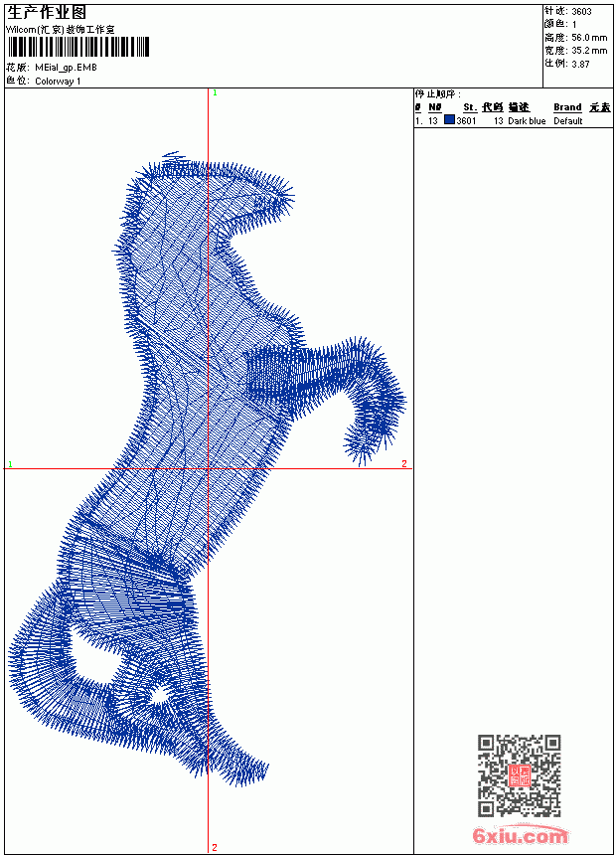Click the green marker 1 at top of vertical axis

click(x=215, y=93)
